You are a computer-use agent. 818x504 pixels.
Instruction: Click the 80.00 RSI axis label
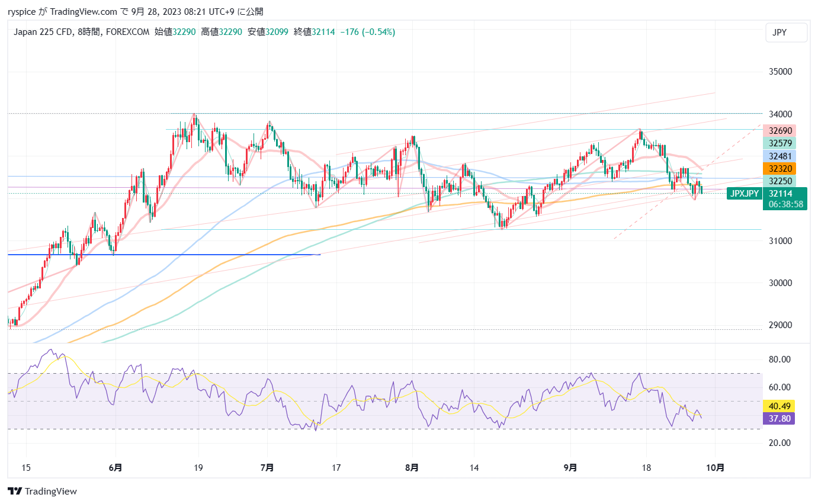point(779,359)
